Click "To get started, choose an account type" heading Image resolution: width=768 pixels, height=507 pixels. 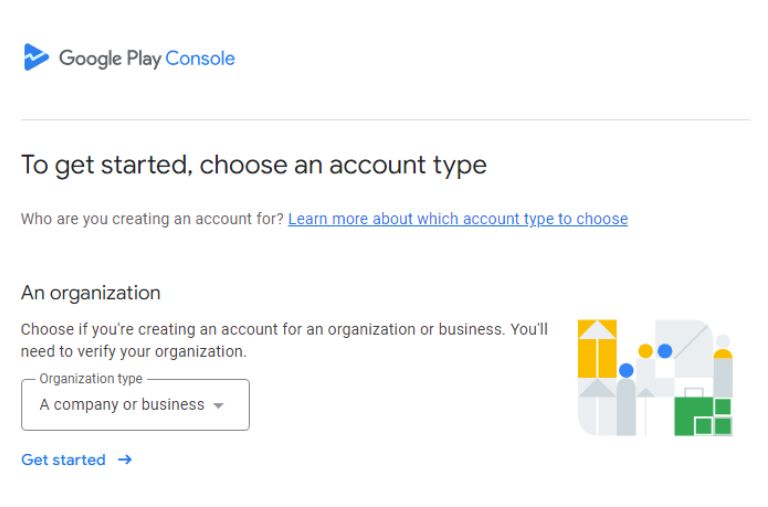(x=254, y=165)
